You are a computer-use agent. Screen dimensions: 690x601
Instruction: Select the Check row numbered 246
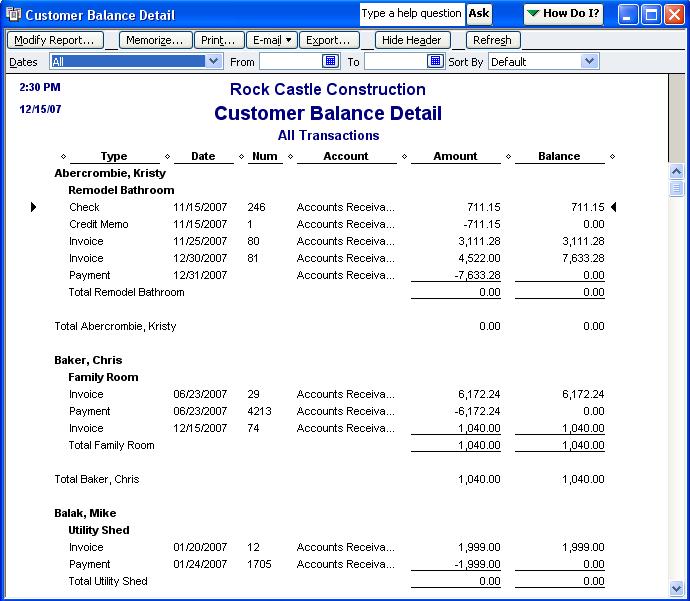(337, 207)
